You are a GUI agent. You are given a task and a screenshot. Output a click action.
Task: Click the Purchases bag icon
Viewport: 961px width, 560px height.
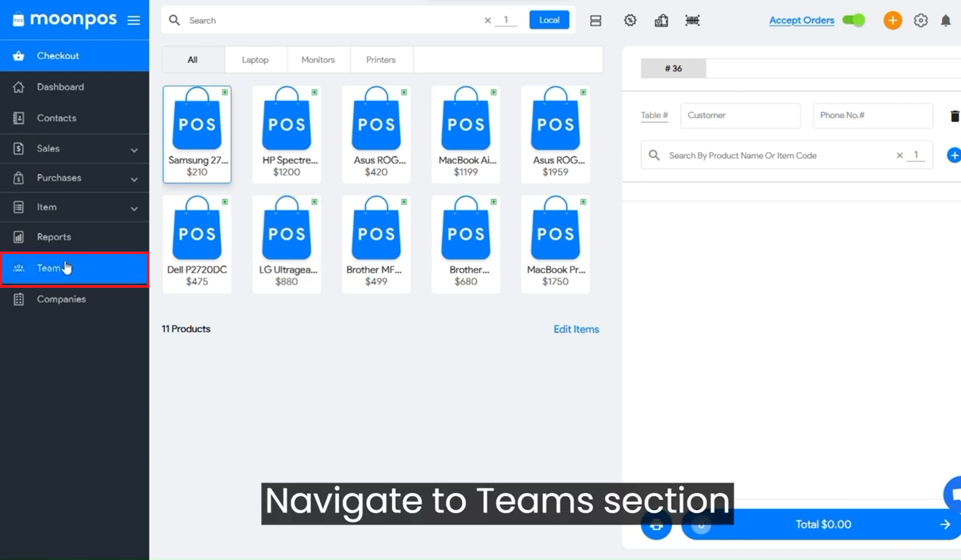coord(19,178)
